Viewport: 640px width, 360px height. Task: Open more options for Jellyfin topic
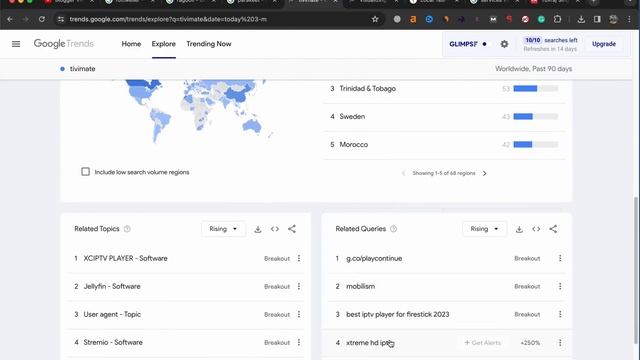(299, 287)
